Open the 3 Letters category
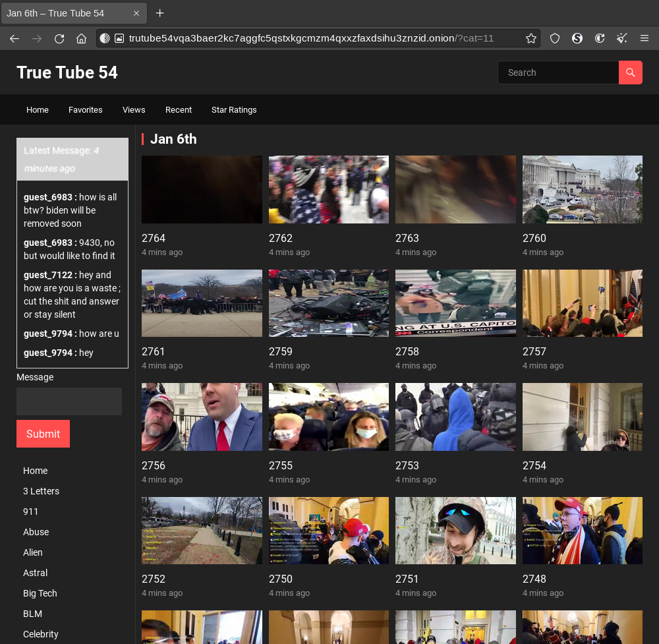659x644 pixels. pyautogui.click(x=41, y=491)
